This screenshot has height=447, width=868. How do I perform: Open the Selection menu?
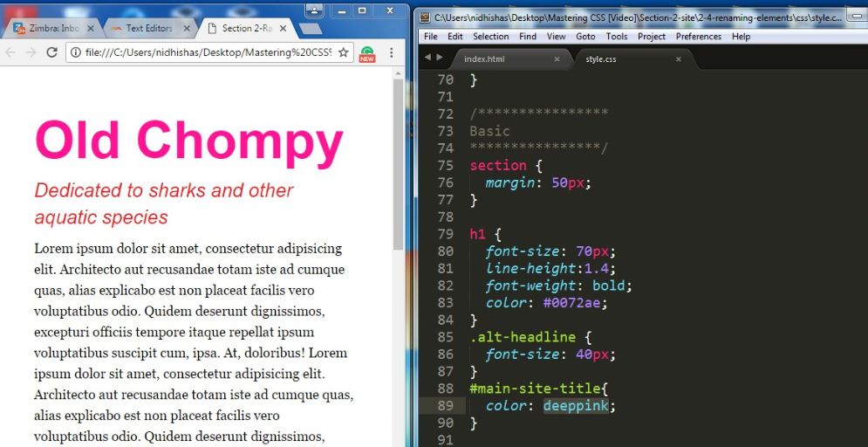pos(490,37)
